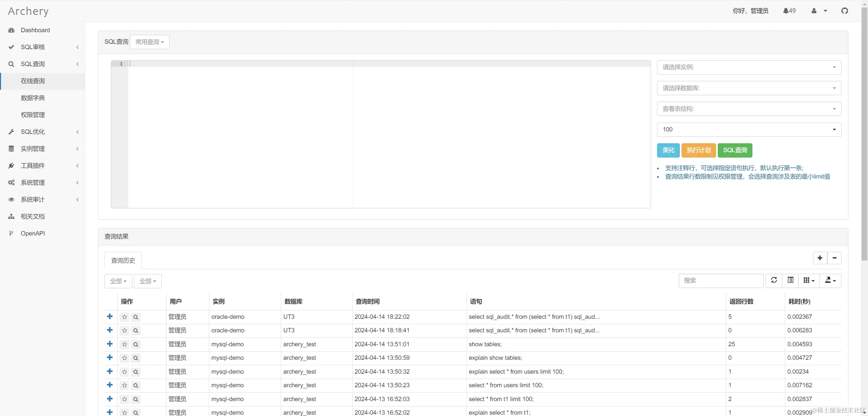The image size is (868, 416).
Task: Click the minus button to remove result tab
Action: pyautogui.click(x=834, y=258)
